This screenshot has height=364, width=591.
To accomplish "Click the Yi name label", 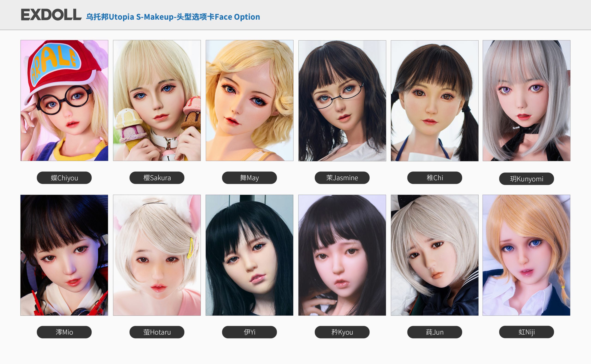I will click(x=249, y=332).
